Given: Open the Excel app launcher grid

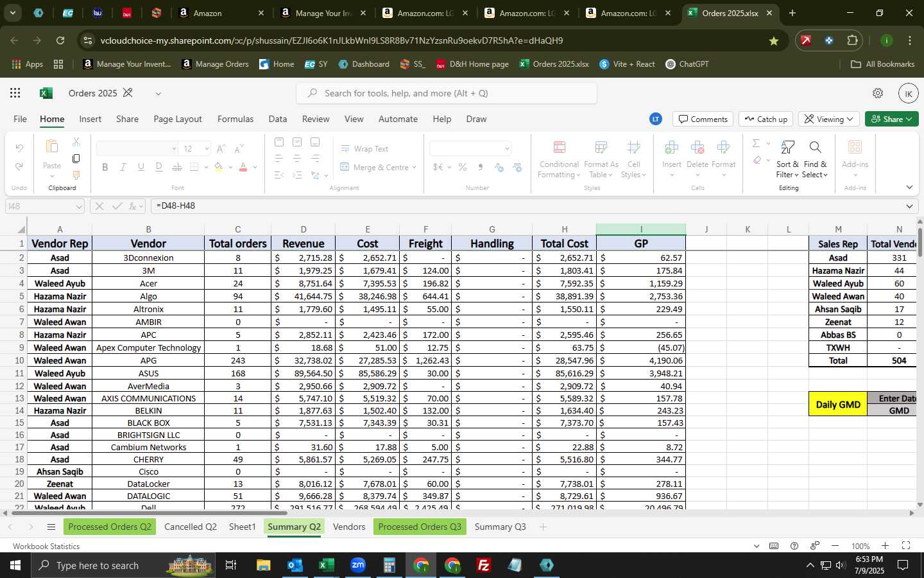Looking at the screenshot, I should click(x=15, y=93).
